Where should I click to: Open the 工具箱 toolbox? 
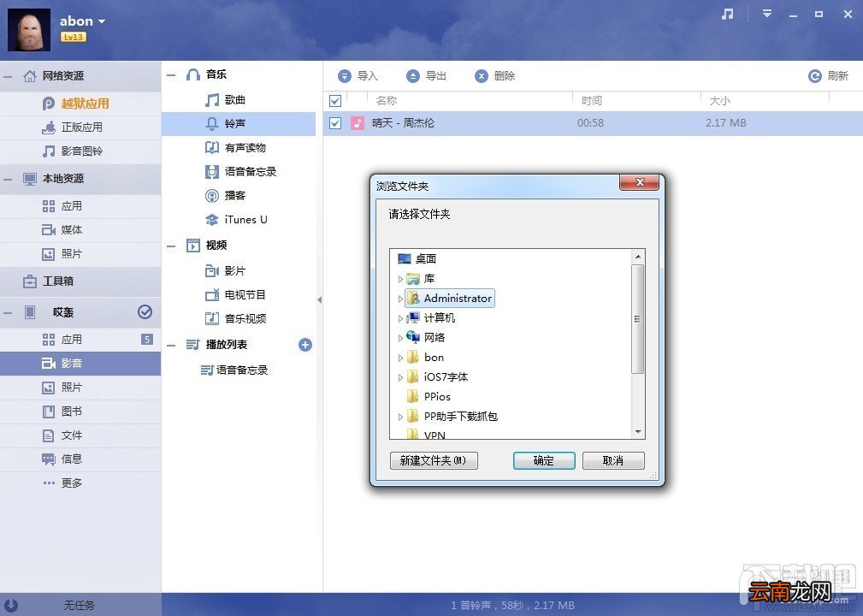pyautogui.click(x=80, y=281)
